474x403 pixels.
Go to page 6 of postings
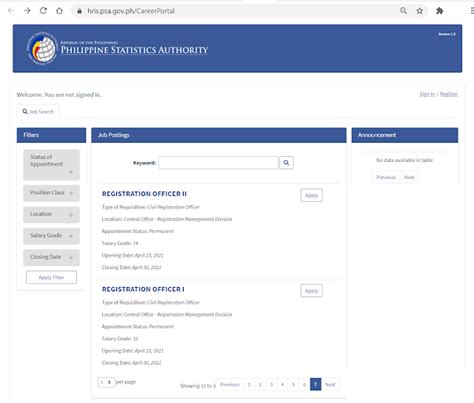point(304,384)
